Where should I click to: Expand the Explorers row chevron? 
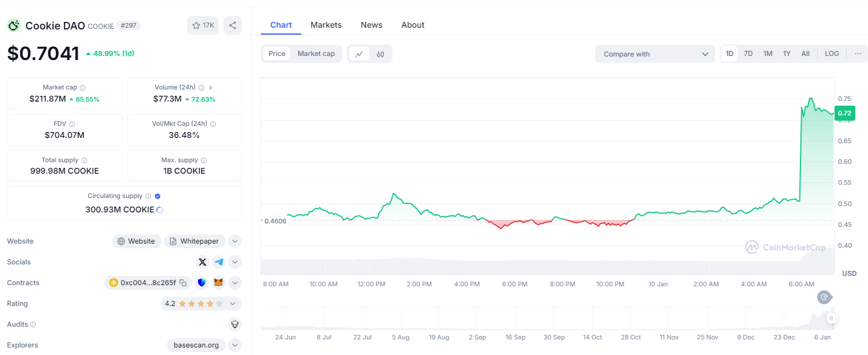tap(235, 345)
